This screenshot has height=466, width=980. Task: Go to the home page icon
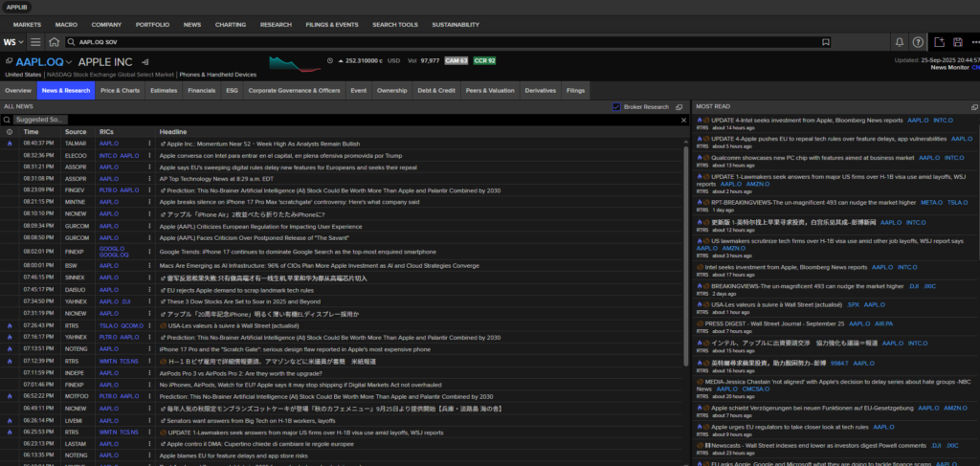point(55,42)
